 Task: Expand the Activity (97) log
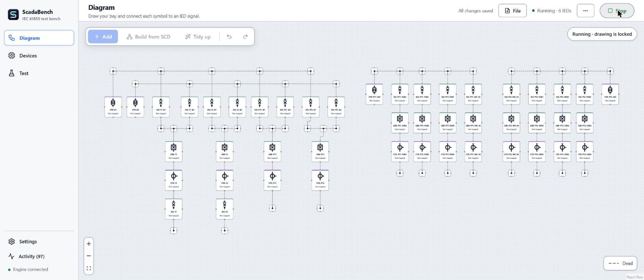click(x=32, y=256)
